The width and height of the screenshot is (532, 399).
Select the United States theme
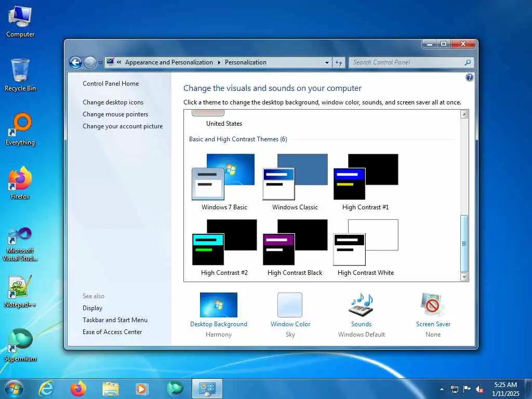click(x=224, y=119)
